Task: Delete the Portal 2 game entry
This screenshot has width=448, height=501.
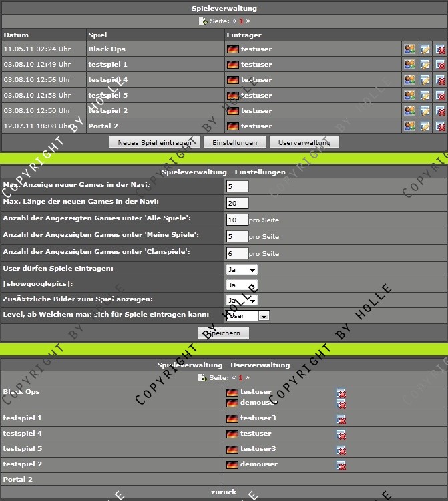Action: pos(440,126)
